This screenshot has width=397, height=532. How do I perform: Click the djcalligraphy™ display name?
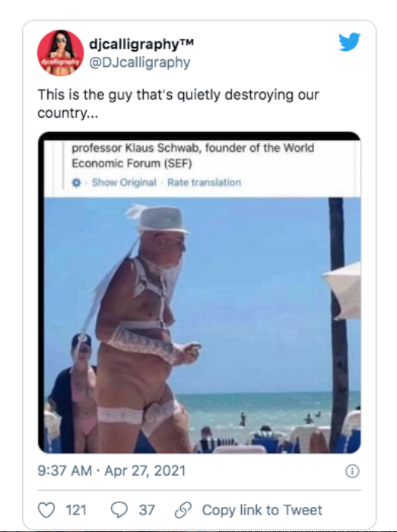141,44
